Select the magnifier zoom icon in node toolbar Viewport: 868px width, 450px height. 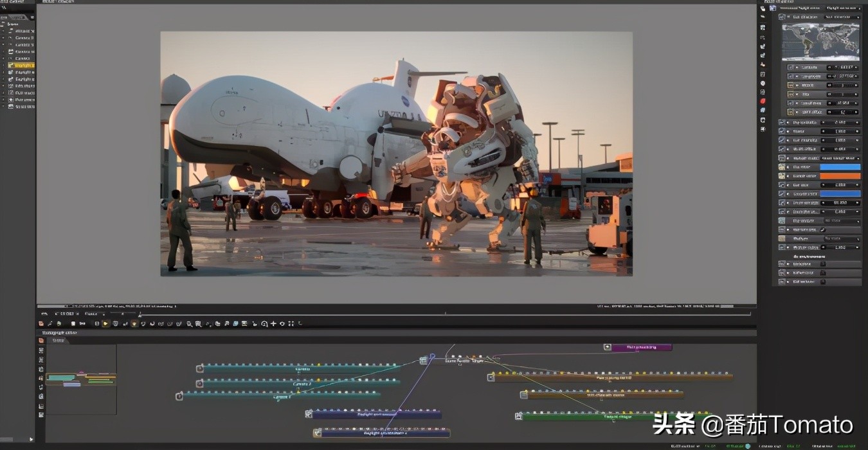189,324
